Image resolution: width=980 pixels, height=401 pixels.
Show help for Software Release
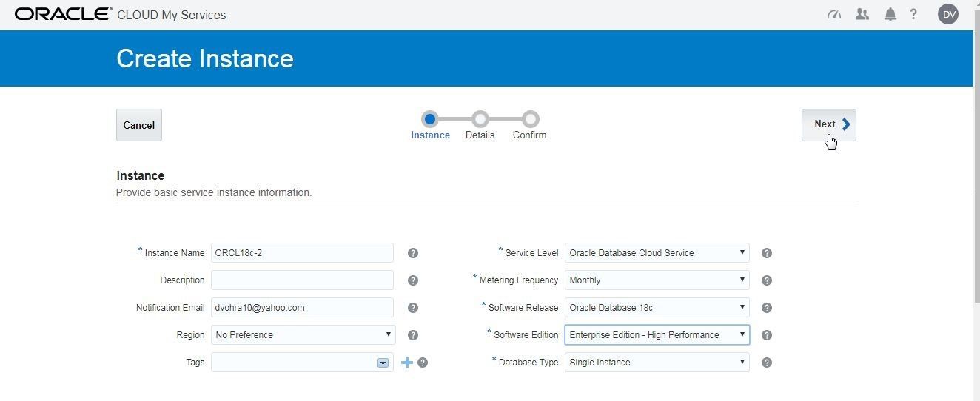767,308
